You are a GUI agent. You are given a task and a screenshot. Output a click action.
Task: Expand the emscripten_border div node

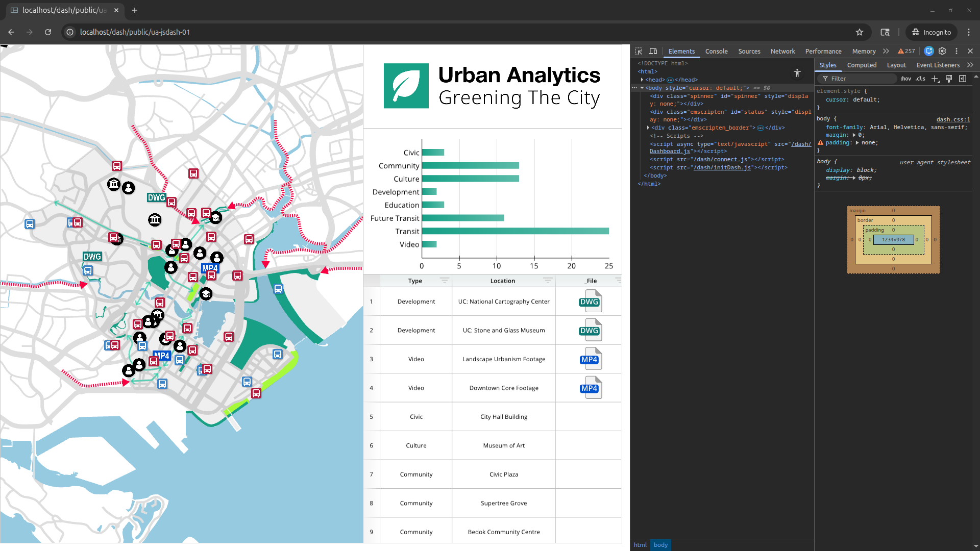pyautogui.click(x=648, y=128)
